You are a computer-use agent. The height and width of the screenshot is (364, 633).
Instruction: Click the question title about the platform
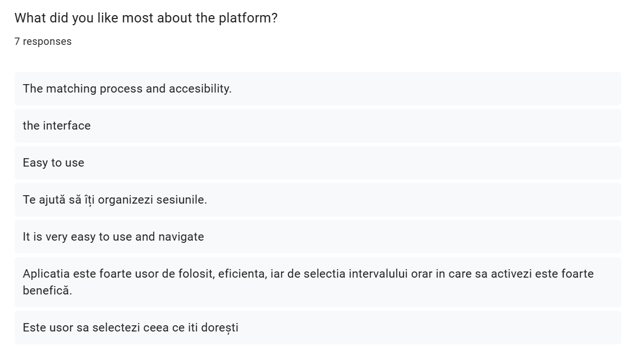coord(146,18)
